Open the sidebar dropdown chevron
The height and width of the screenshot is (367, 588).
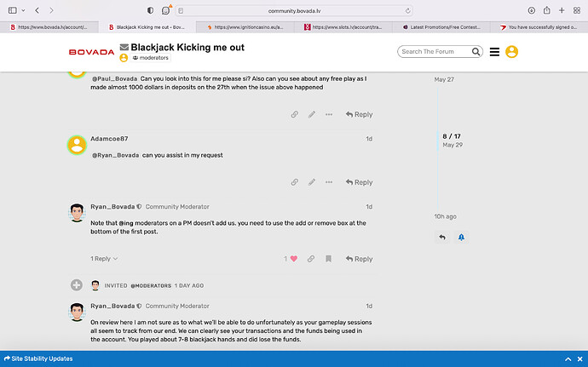click(x=23, y=10)
